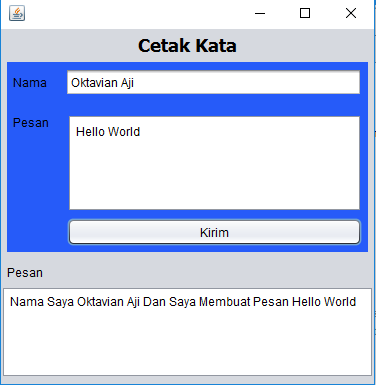This screenshot has height=385, width=376.
Task: Minimize the Cetak Kata window
Action: coord(260,13)
